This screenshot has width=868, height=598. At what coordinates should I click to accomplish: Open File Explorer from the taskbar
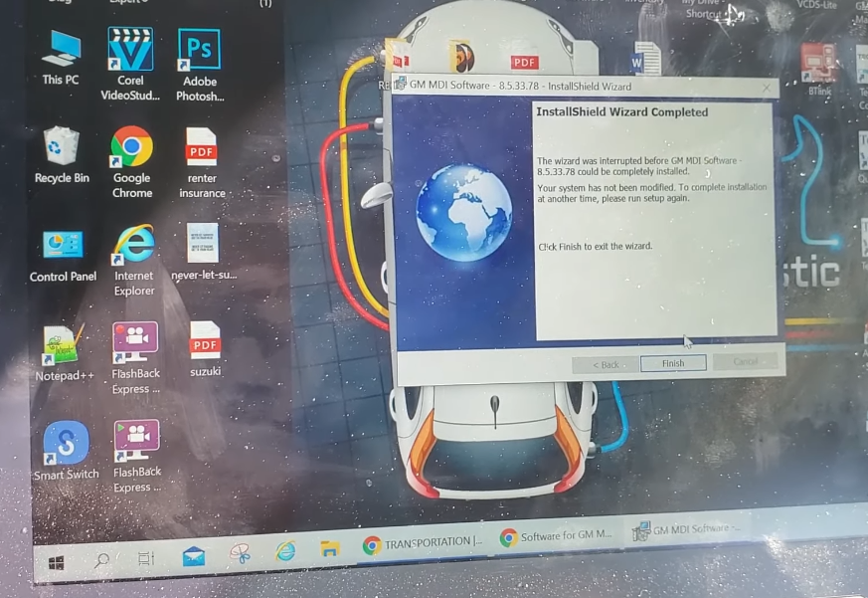pyautogui.click(x=330, y=548)
